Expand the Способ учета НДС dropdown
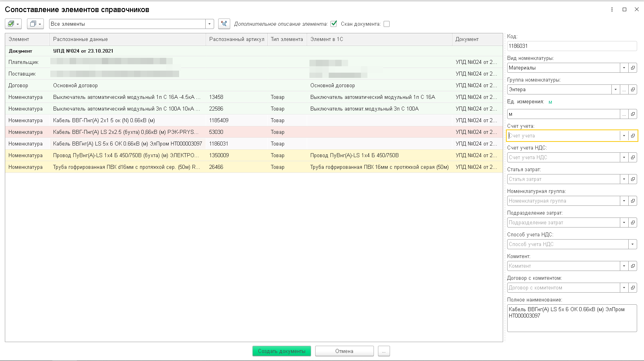This screenshot has height=361, width=644. click(633, 244)
